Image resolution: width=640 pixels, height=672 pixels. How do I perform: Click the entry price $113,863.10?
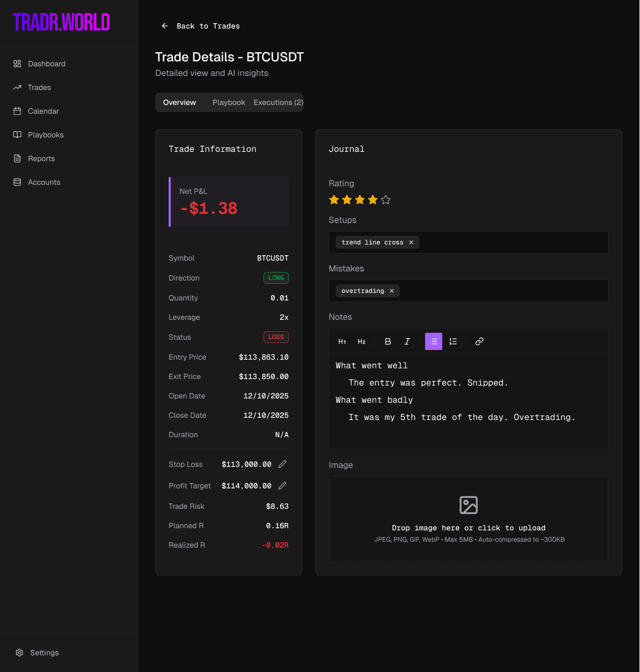(264, 357)
